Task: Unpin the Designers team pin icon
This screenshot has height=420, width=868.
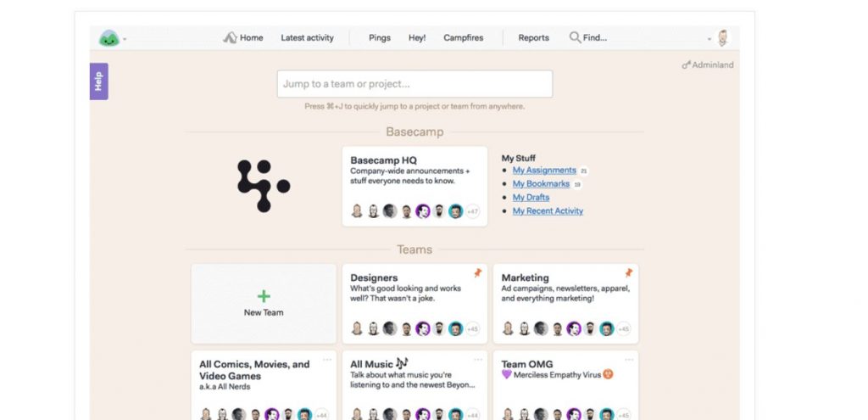Action: [478, 272]
